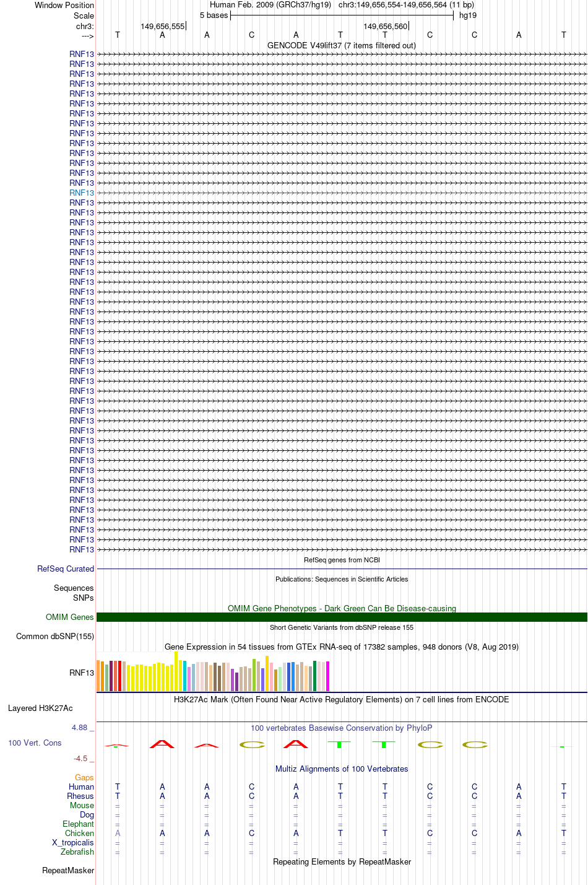Viewport: 588px width, 885px height.
Task: Click the 'chr3:' ruler label
Action: tap(85, 26)
